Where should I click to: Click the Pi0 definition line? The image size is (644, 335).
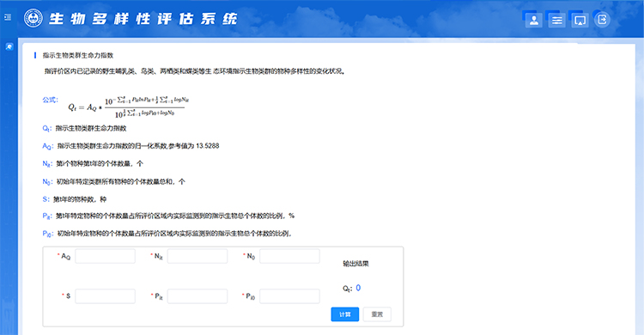tap(167, 234)
